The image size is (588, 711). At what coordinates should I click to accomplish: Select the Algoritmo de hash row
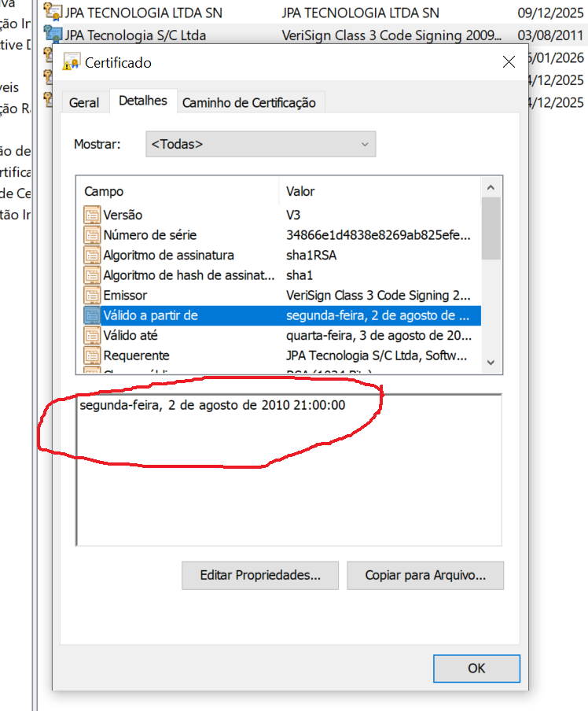pyautogui.click(x=189, y=275)
